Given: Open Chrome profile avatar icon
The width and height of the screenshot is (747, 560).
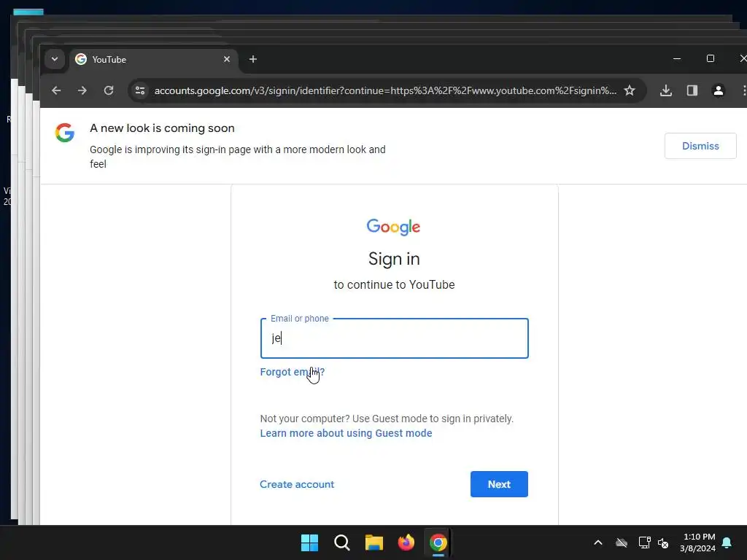Looking at the screenshot, I should pos(719,90).
